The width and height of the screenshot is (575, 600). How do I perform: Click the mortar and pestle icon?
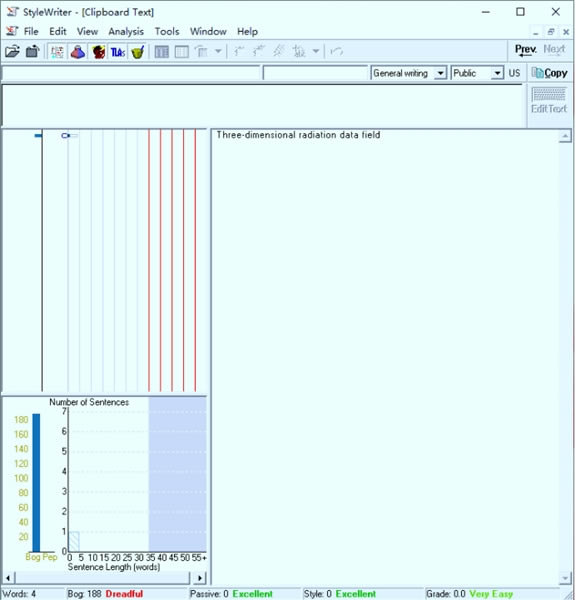[x=138, y=52]
